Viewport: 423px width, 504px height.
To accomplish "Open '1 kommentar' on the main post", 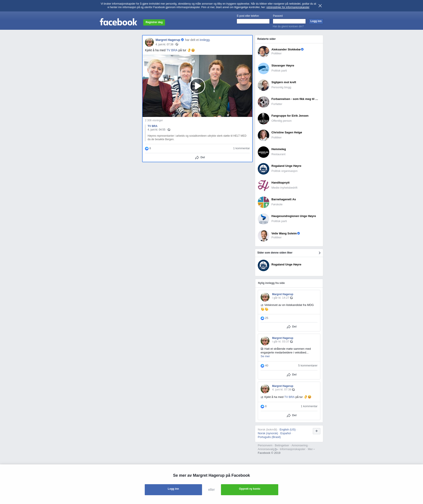I will [x=241, y=148].
